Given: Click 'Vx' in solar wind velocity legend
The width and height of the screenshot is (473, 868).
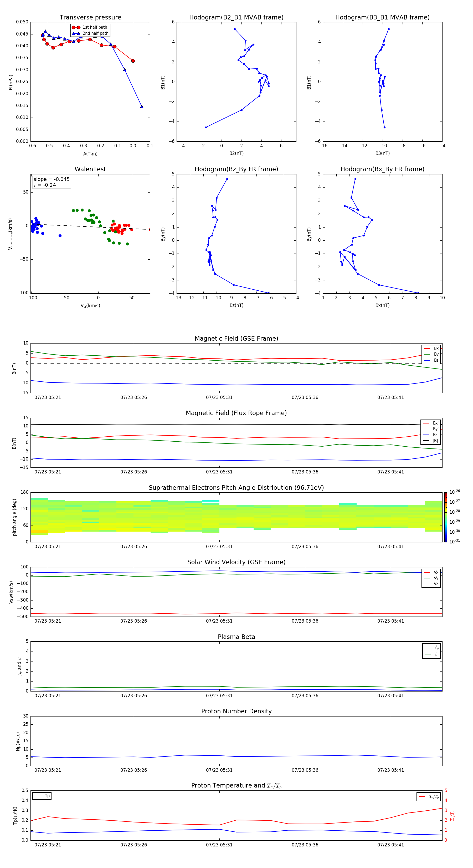Looking at the screenshot, I should 436,572.
